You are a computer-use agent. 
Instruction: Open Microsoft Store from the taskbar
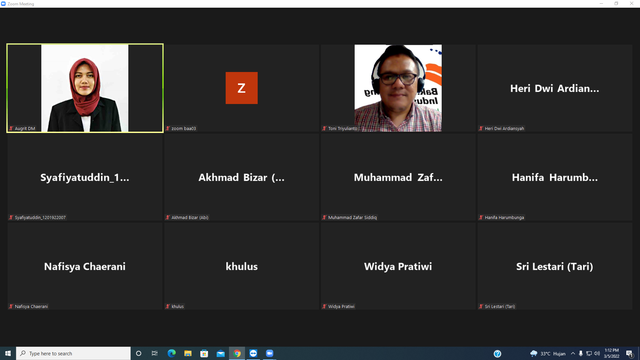pos(204,353)
